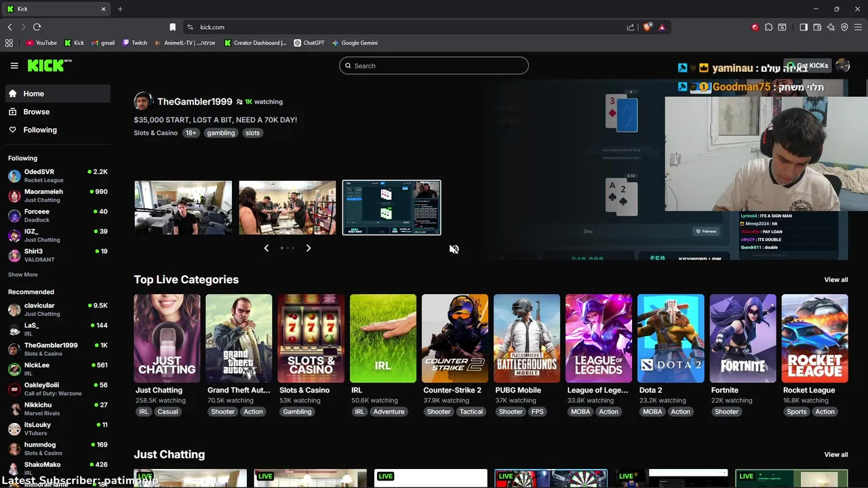Open OdedSVR's channel in Following
The height and width of the screenshot is (488, 868).
point(58,176)
